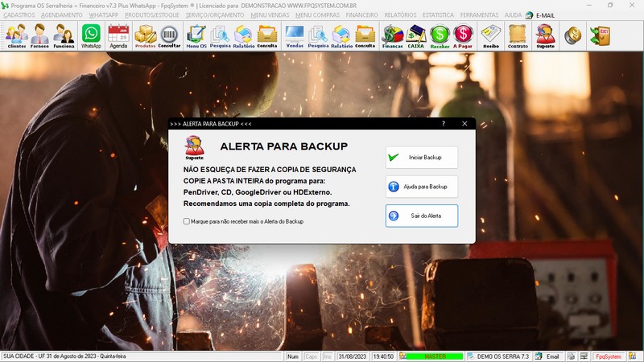
Task: Close the Alerta para Backup dialog
Action: point(464,124)
